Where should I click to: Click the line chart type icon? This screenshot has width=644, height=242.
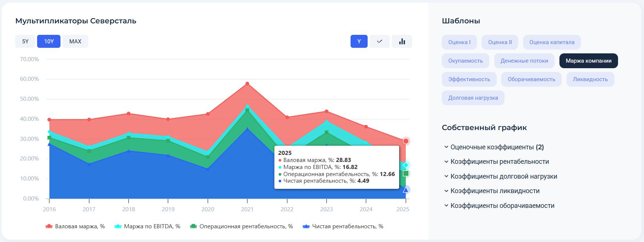[x=379, y=42]
